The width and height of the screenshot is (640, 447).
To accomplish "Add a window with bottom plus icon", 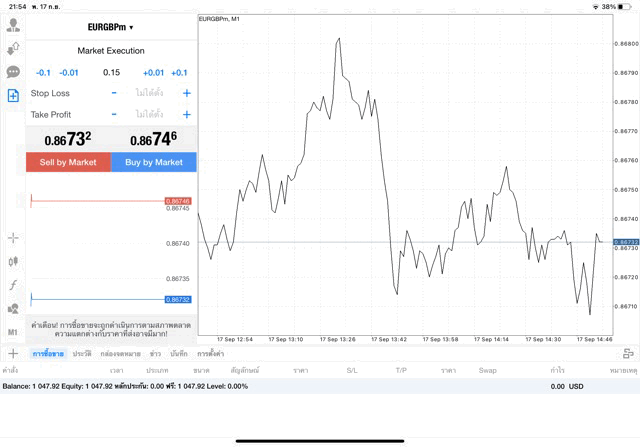I will [x=13, y=353].
